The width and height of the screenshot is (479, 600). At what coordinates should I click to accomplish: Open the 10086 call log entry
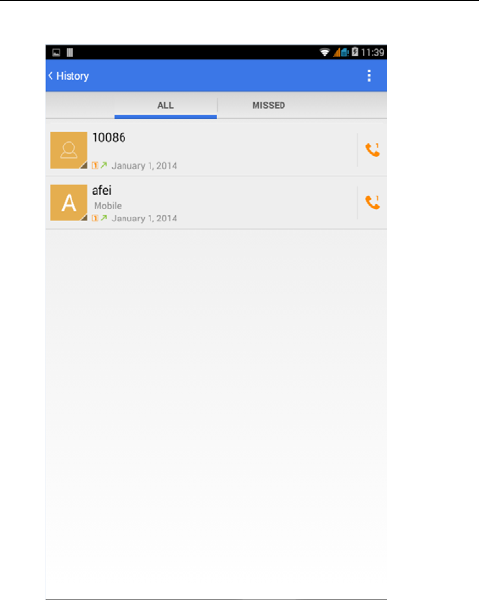coord(202,150)
